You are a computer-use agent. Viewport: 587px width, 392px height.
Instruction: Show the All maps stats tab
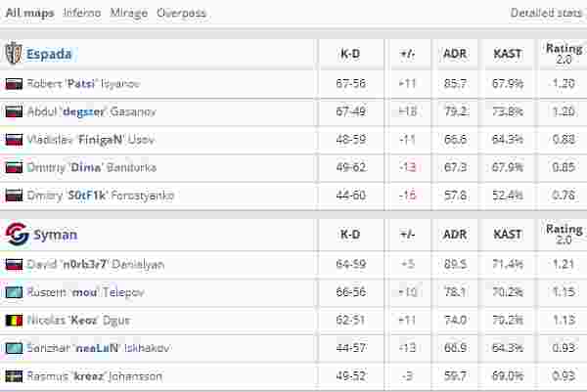30,14
